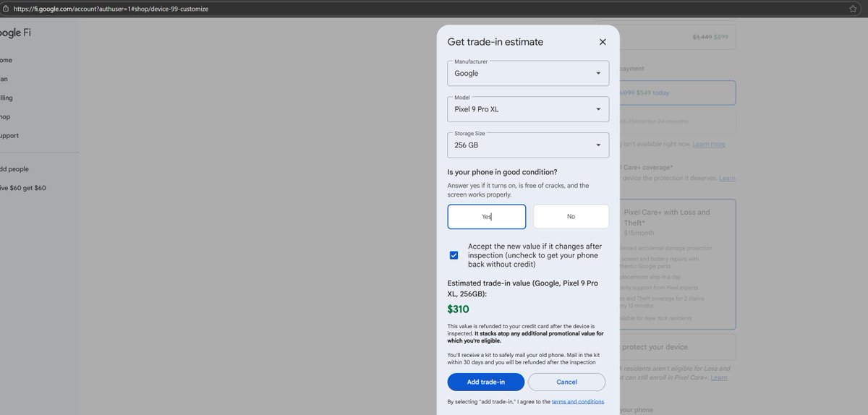This screenshot has width=868, height=415.
Task: Open Billing in the Google Fi sidebar
Action: (x=6, y=98)
